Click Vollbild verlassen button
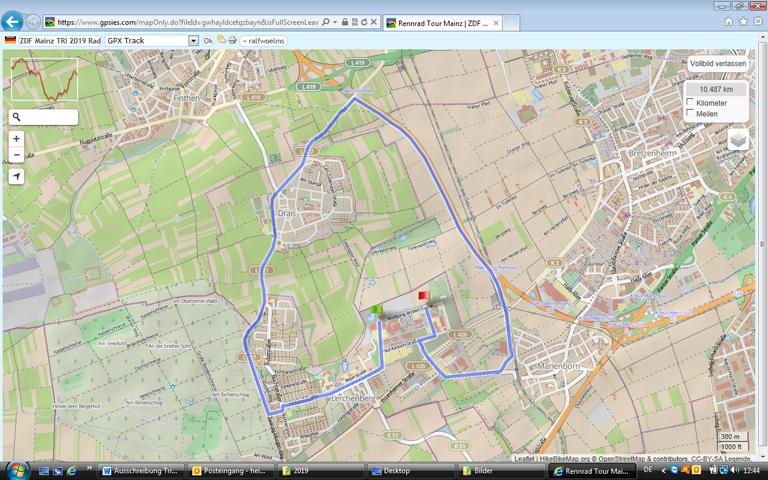The width and height of the screenshot is (768, 480). tap(717, 63)
